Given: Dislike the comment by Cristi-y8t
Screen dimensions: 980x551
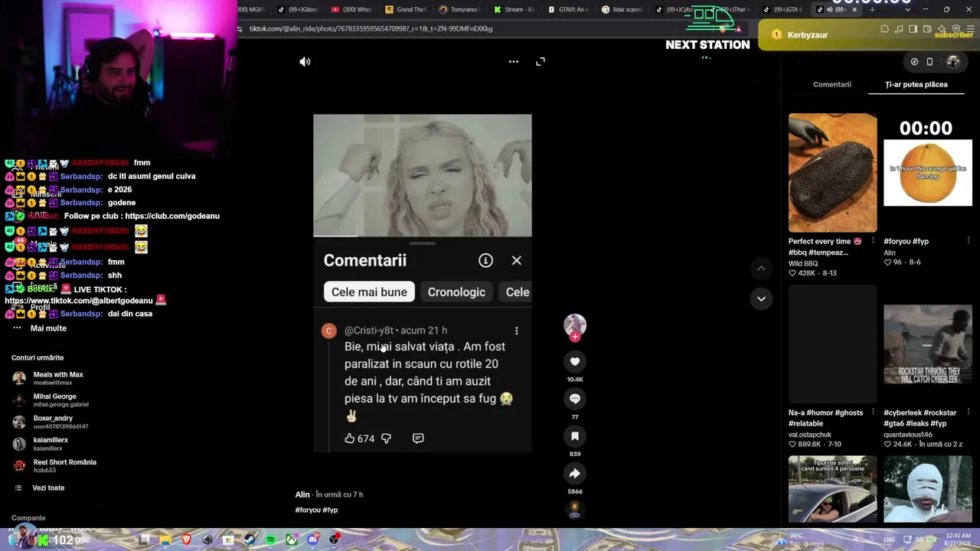Looking at the screenshot, I should 386,439.
